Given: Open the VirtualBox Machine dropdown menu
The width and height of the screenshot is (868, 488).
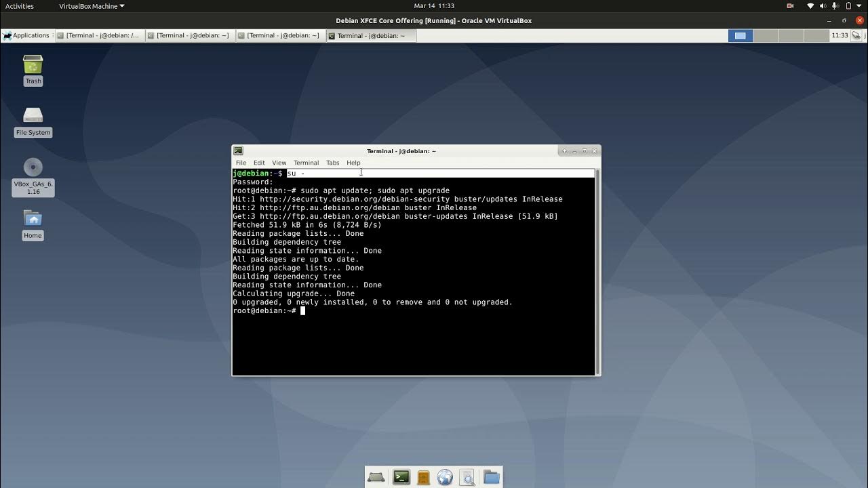Looking at the screenshot, I should pyautogui.click(x=92, y=5).
